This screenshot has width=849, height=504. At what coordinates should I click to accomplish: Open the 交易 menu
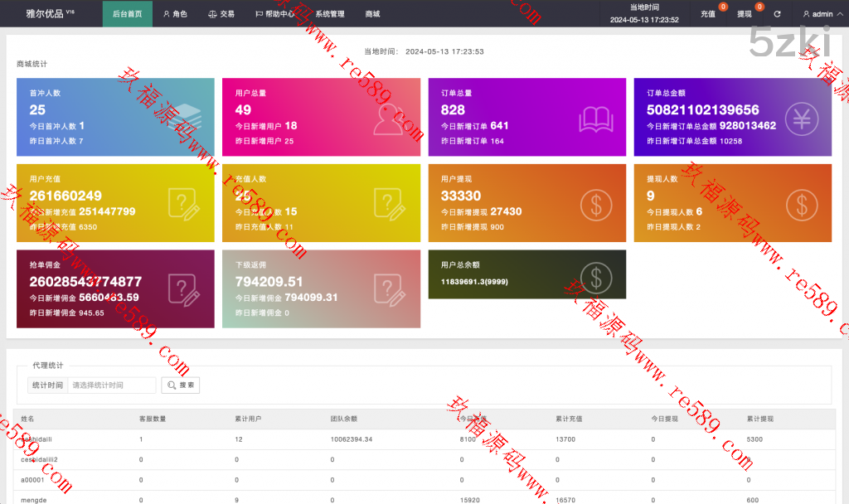[x=221, y=14]
